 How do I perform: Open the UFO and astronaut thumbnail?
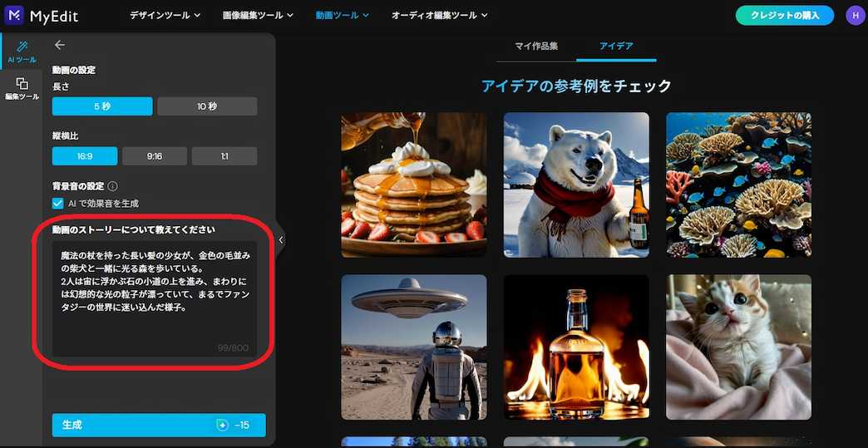pyautogui.click(x=414, y=347)
